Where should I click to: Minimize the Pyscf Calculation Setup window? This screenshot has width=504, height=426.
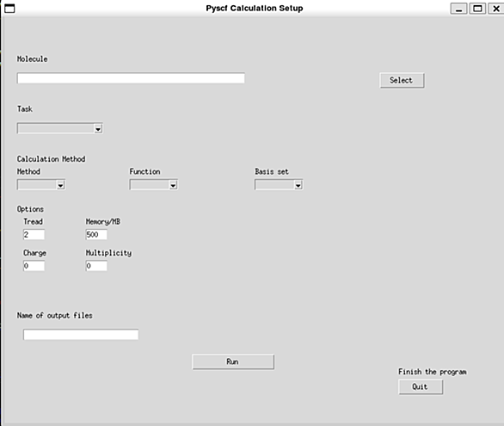(x=458, y=9)
